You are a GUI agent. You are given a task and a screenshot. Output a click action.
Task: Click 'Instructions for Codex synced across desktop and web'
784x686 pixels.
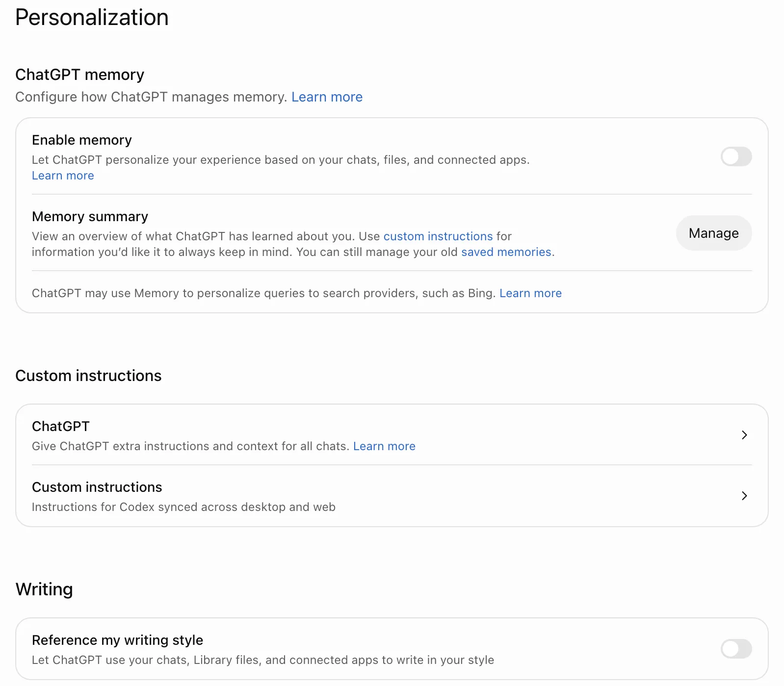[x=183, y=507]
